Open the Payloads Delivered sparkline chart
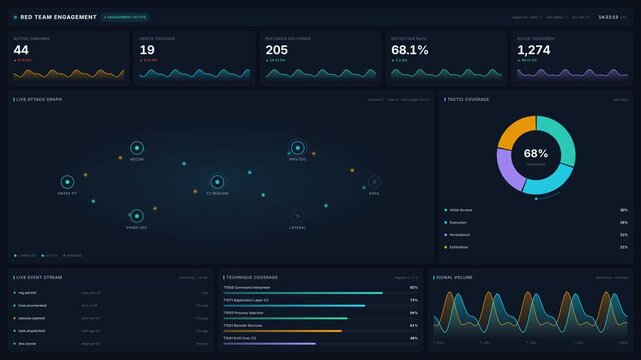This screenshot has width=641, height=360. coord(320,74)
